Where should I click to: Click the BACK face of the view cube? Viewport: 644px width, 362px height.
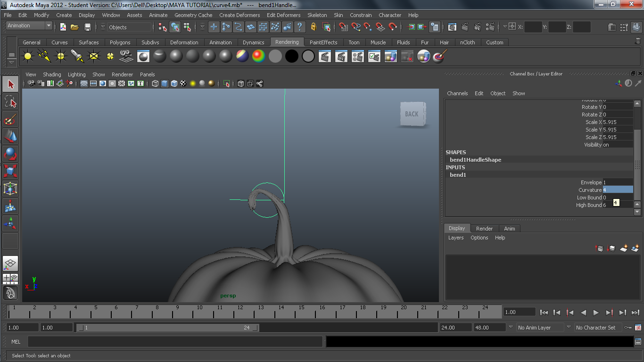pos(412,114)
